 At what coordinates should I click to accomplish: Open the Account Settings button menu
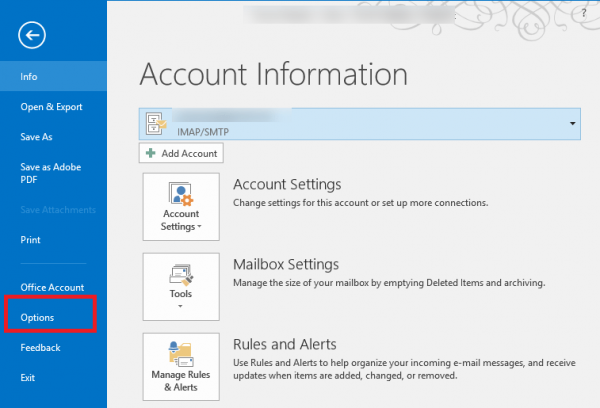pos(181,207)
